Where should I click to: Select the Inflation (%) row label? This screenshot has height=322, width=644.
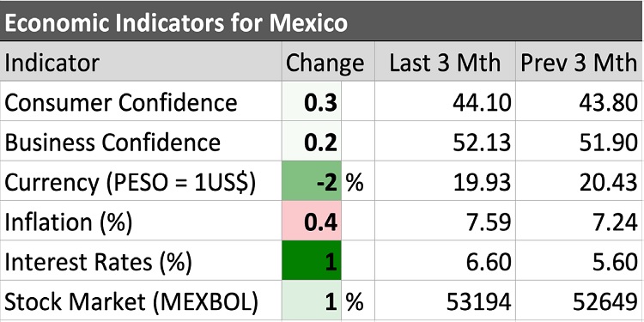coord(69,222)
